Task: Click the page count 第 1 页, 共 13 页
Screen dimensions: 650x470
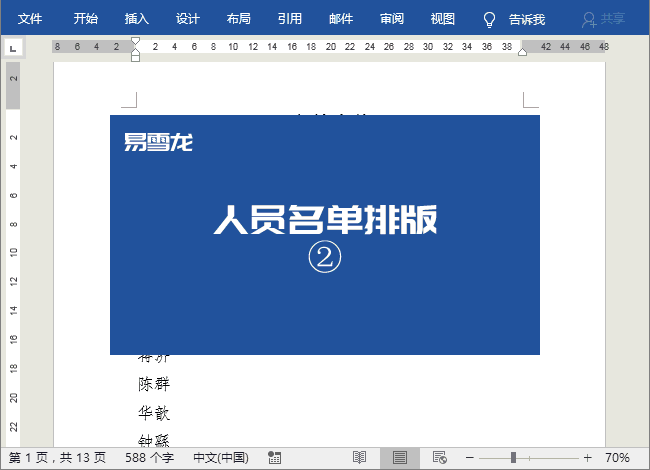Action: click(57, 458)
